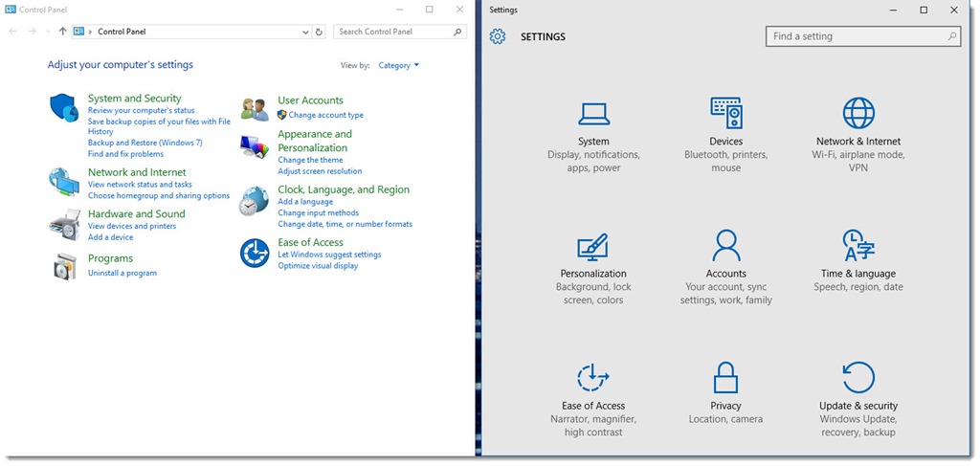Screen dimensions: 980x466
Task: Open recent locations dropdown beside Forward arrow
Action: [48, 32]
